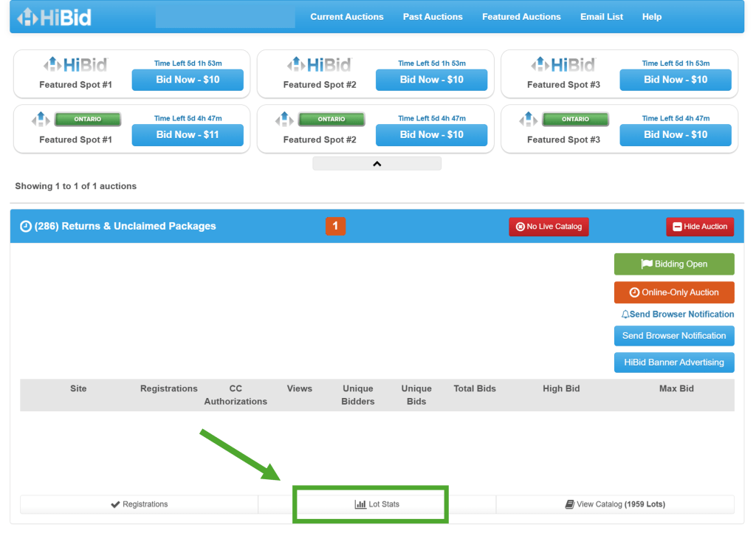This screenshot has height=539, width=756.
Task: Click the clock icon beside the auction title
Action: [26, 227]
